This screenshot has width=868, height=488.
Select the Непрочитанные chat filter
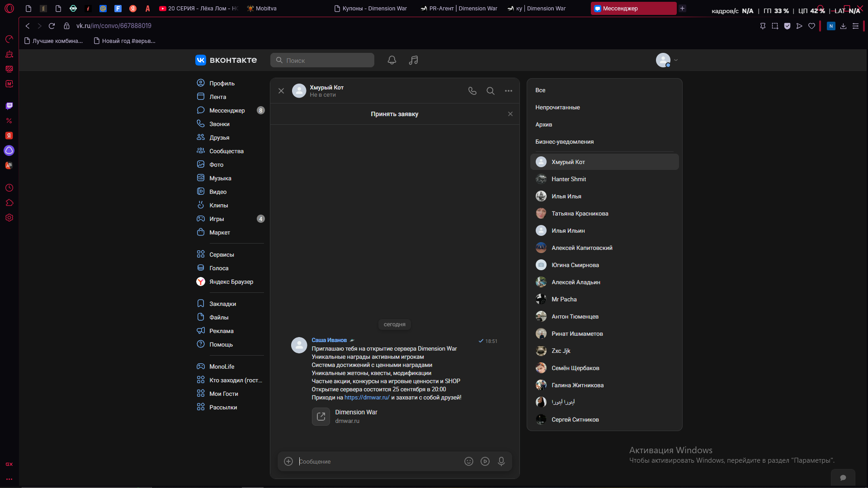(557, 108)
